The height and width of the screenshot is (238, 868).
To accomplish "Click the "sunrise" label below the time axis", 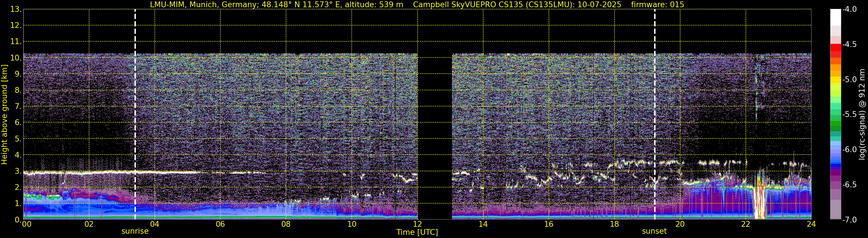I will [135, 231].
